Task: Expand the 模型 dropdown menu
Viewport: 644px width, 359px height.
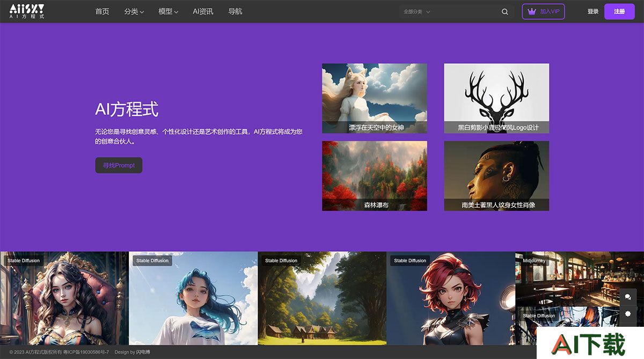Action: point(168,11)
